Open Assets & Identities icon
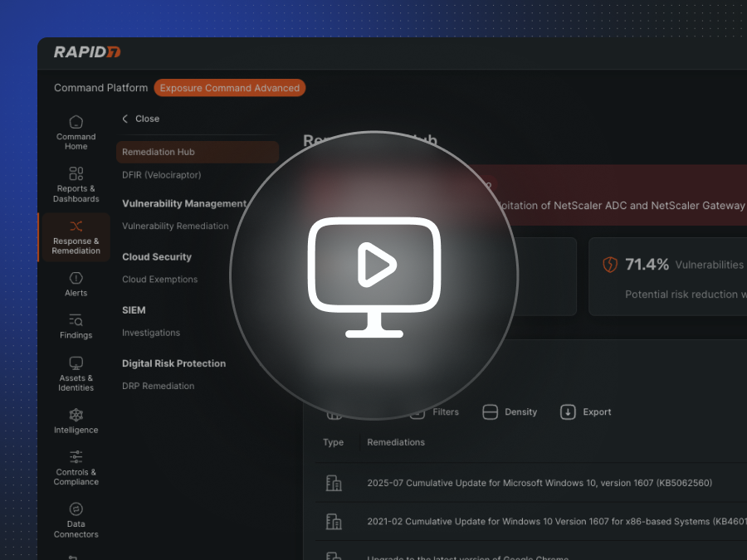The height and width of the screenshot is (560, 747). pos(76,364)
